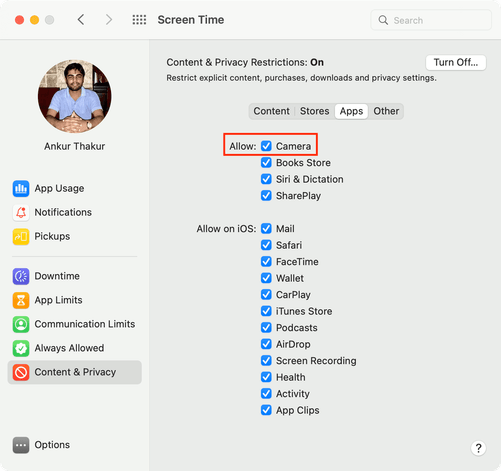The image size is (501, 471).
Task: Toggle the App Clips checkbox
Action: pyautogui.click(x=266, y=410)
